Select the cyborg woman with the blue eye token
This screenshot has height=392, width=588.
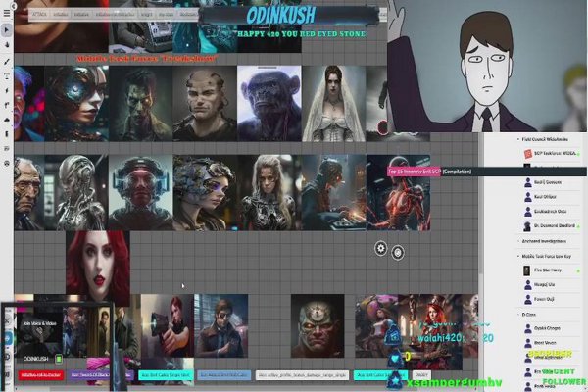(x=76, y=103)
